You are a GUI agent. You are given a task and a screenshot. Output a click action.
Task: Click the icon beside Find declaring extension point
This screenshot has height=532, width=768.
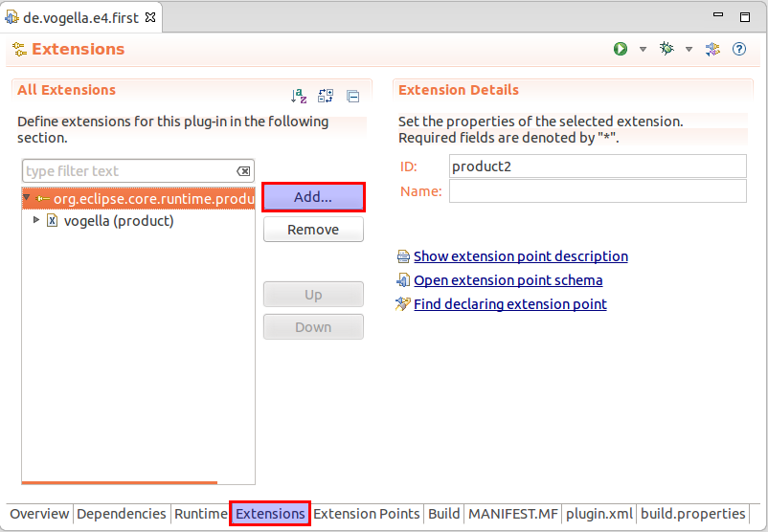tap(402, 304)
